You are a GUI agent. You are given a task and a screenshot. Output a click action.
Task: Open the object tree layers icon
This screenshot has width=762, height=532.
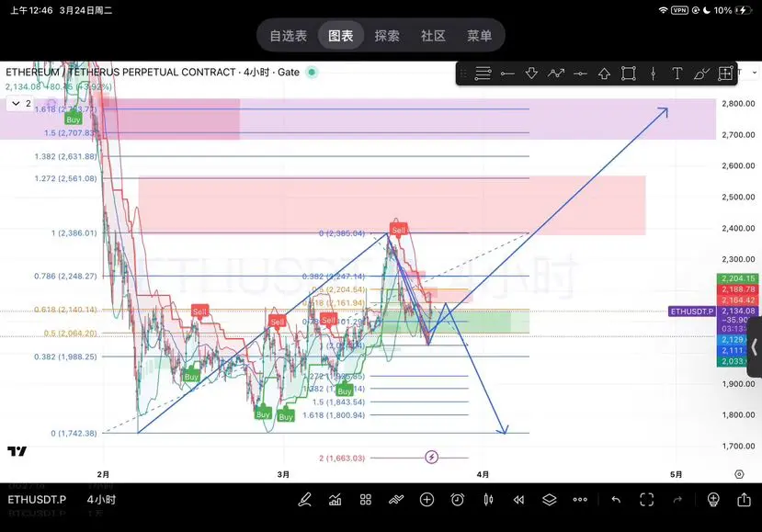click(549, 500)
